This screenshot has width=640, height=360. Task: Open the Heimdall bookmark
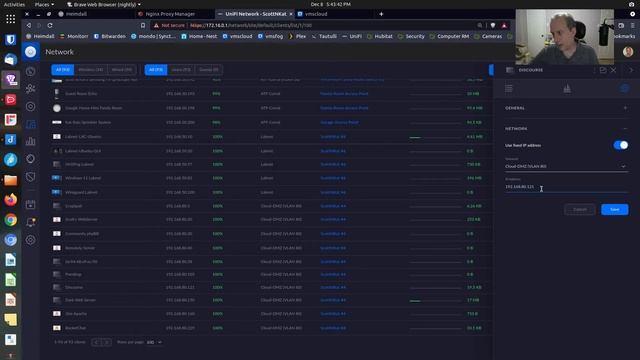[x=40, y=36]
